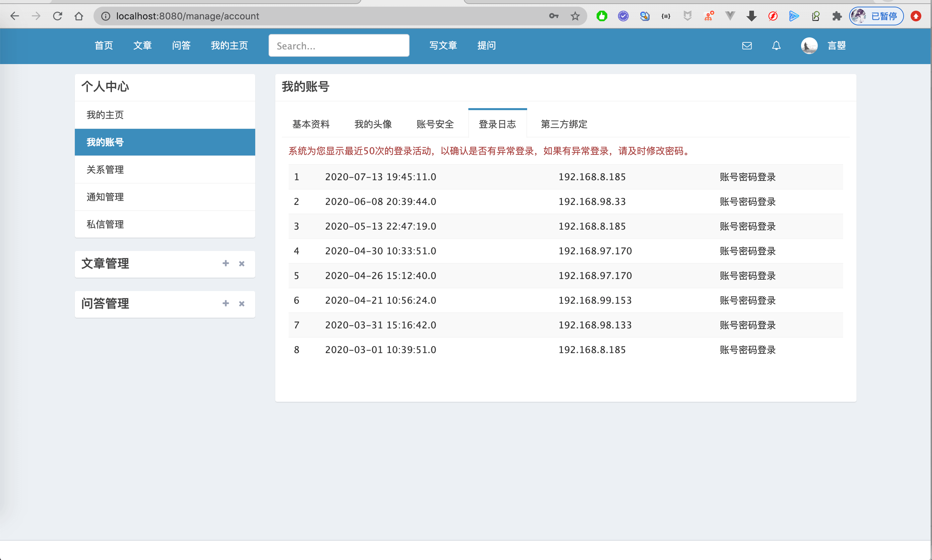
Task: Open the mail envelope icon in navbar
Action: tap(747, 46)
